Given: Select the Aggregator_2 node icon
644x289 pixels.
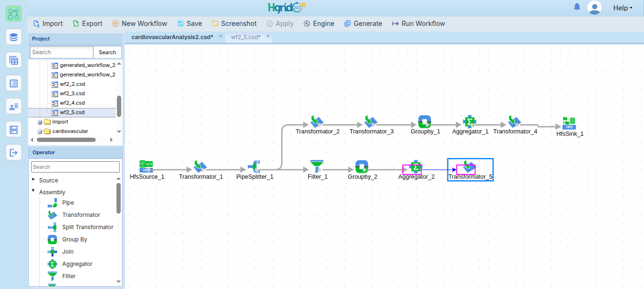Looking at the screenshot, I should click(x=415, y=166).
